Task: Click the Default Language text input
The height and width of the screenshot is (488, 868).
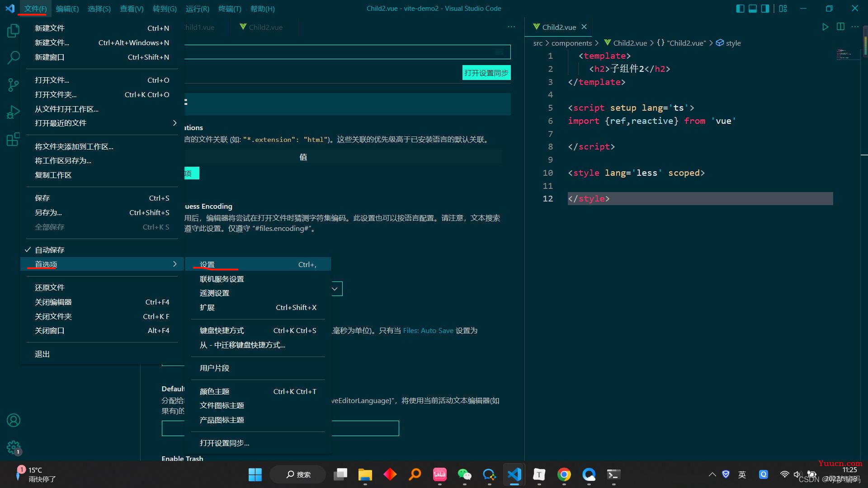Action: click(x=365, y=428)
